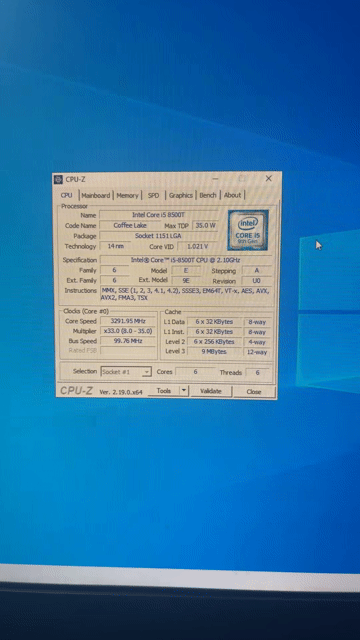The image size is (360, 640).
Task: Go to the Graphics tab
Action: click(181, 195)
